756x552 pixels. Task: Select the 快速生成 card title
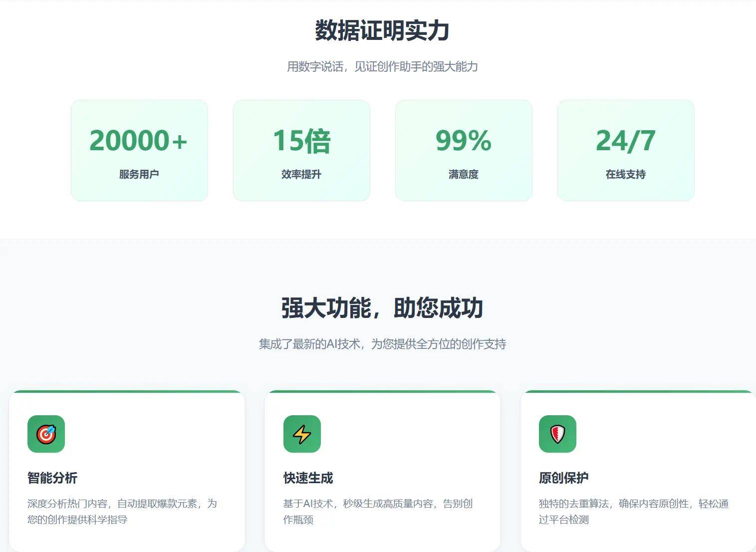[x=308, y=478]
